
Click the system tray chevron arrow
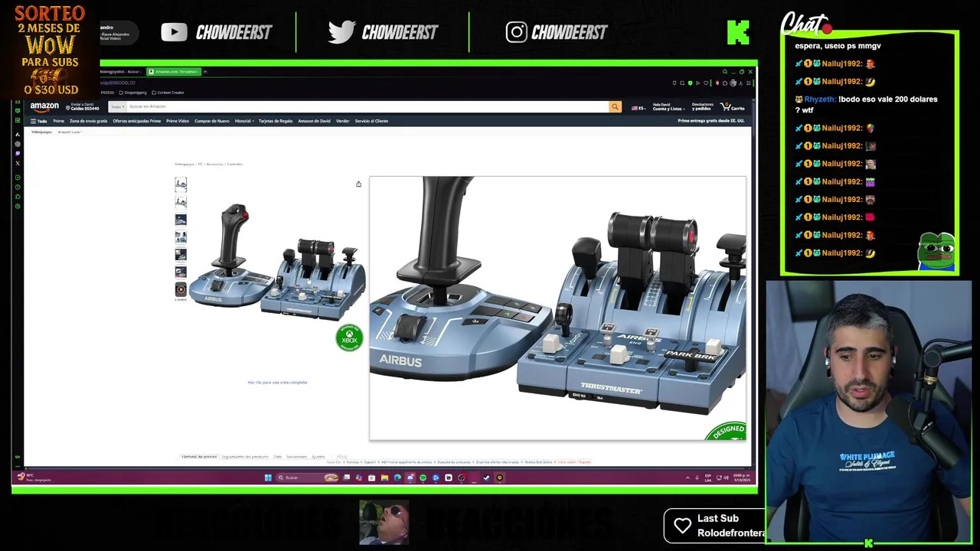click(688, 478)
